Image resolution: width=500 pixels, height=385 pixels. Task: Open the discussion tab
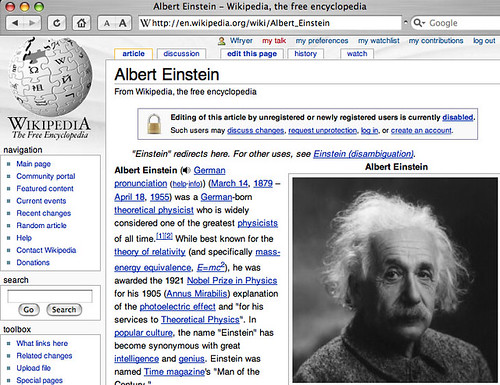(181, 54)
